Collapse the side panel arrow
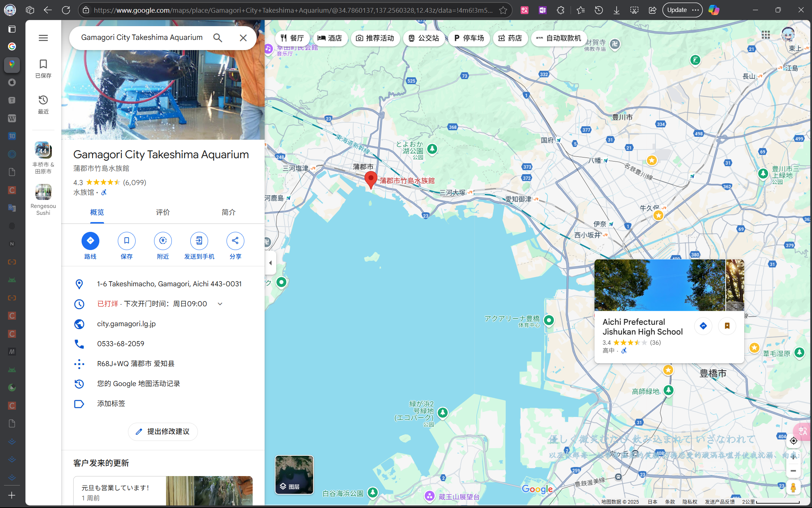This screenshot has width=812, height=508. [x=270, y=263]
